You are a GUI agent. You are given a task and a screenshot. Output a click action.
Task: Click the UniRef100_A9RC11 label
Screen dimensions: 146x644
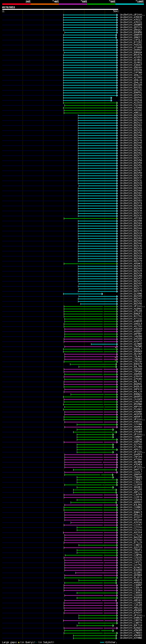pos(131,113)
